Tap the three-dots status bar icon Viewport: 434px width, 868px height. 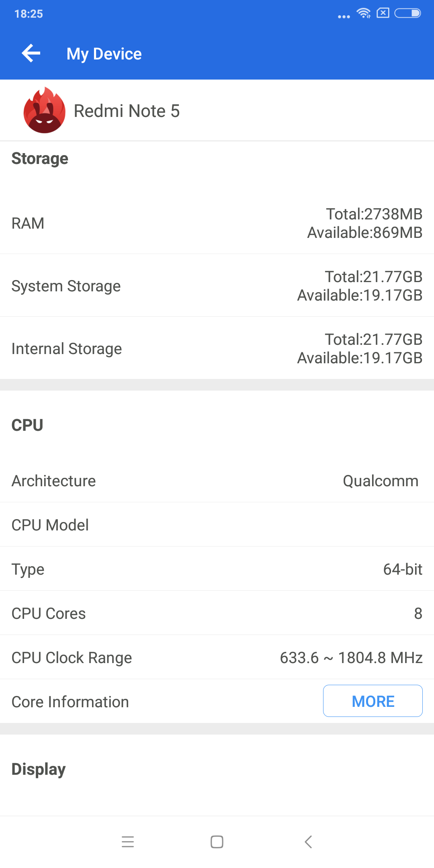(x=344, y=16)
